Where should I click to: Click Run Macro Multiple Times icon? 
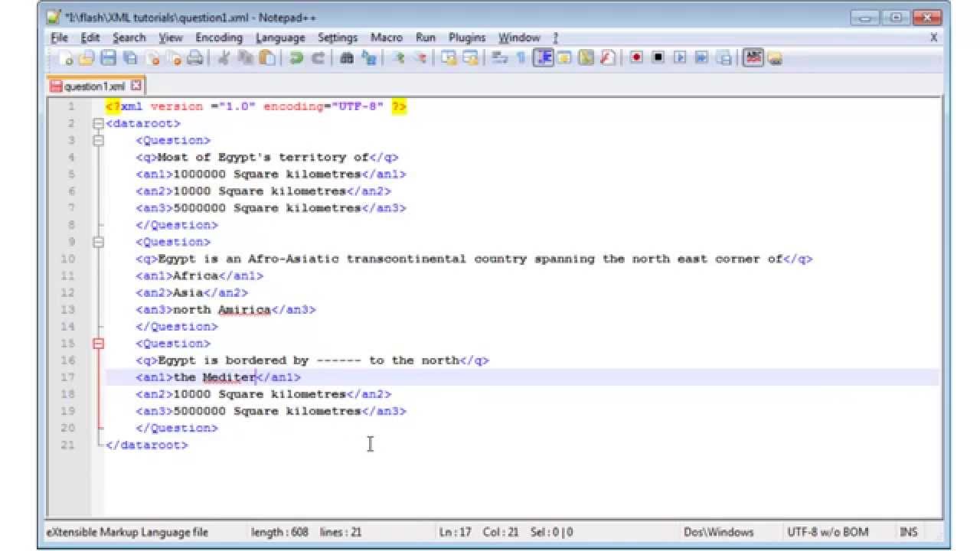[701, 58]
